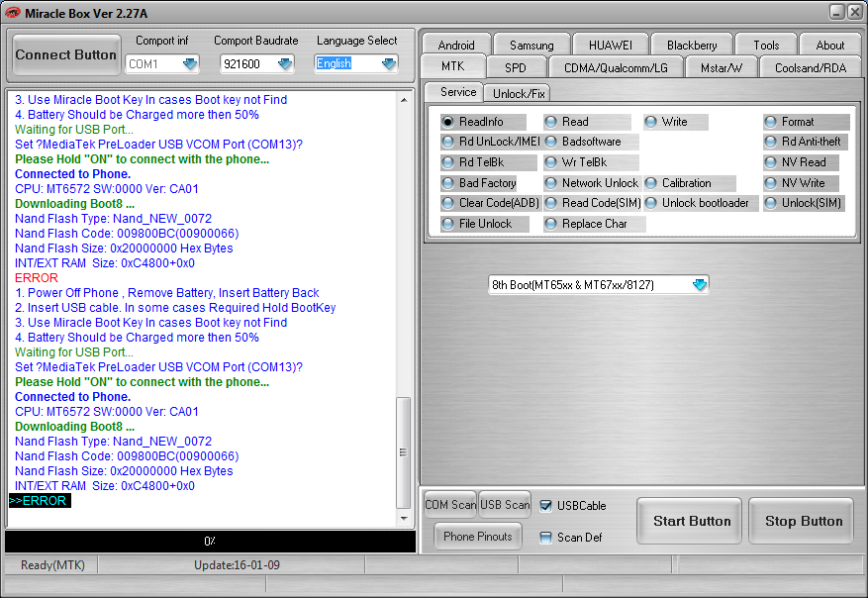Open the Blackberry tab
868x598 pixels.
point(692,45)
